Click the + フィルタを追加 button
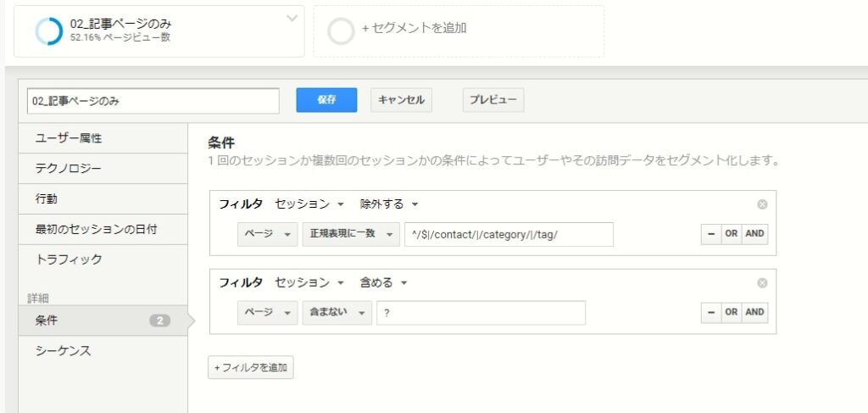 tap(251, 367)
